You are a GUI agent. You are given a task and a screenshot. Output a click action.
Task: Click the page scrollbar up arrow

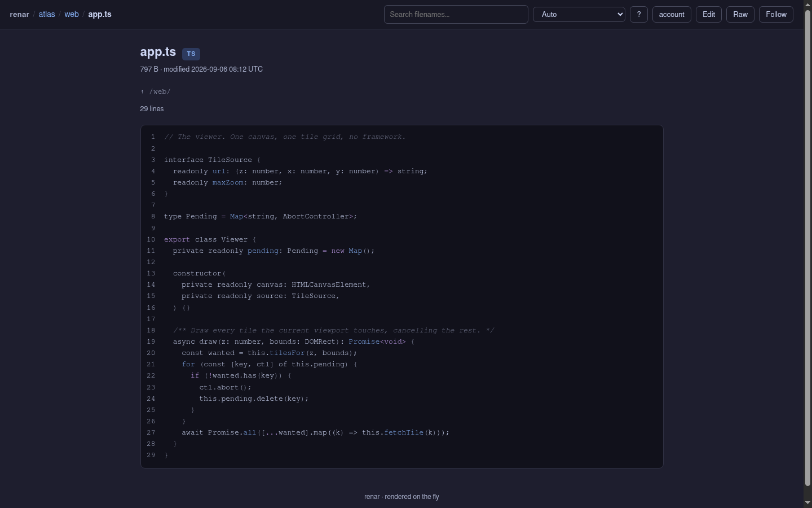click(807, 5)
